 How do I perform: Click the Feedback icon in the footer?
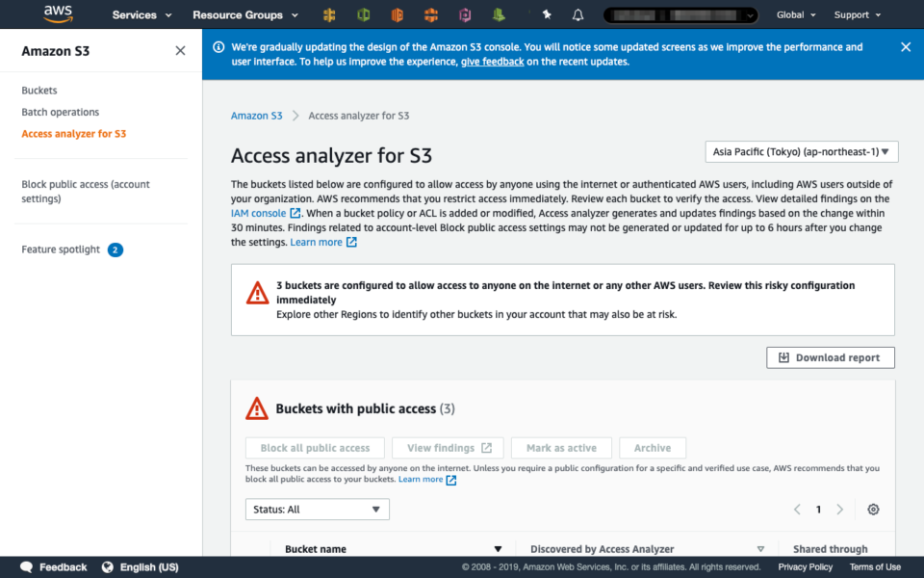click(x=27, y=566)
